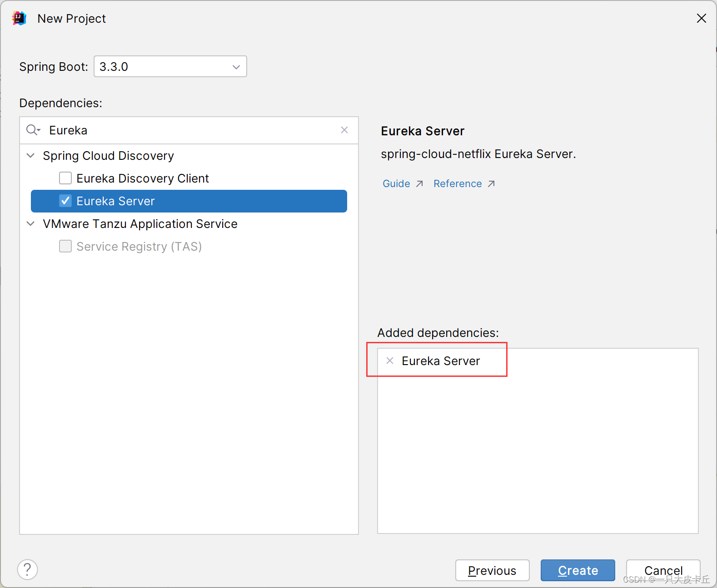The image size is (717, 588).
Task: Click the IntelliJ IDEA logo icon
Action: [19, 18]
